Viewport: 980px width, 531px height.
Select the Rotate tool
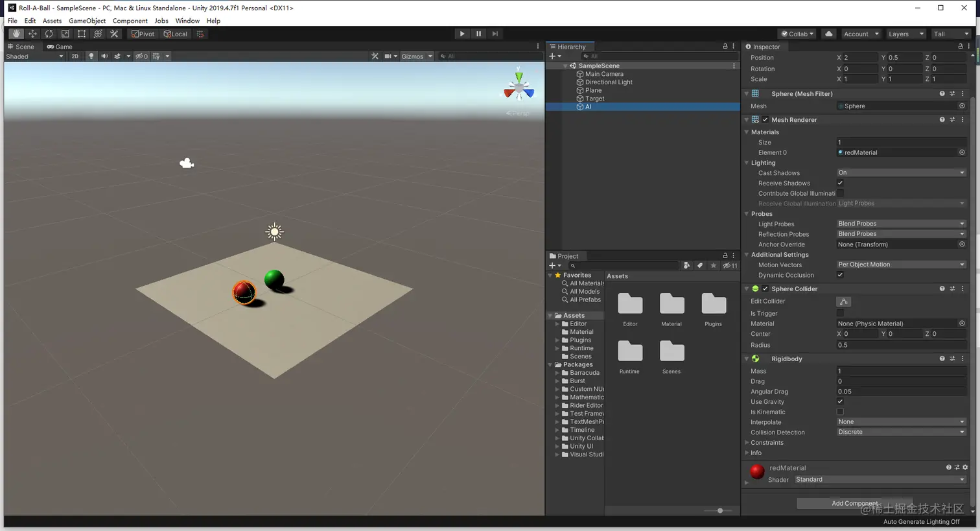tap(49, 34)
